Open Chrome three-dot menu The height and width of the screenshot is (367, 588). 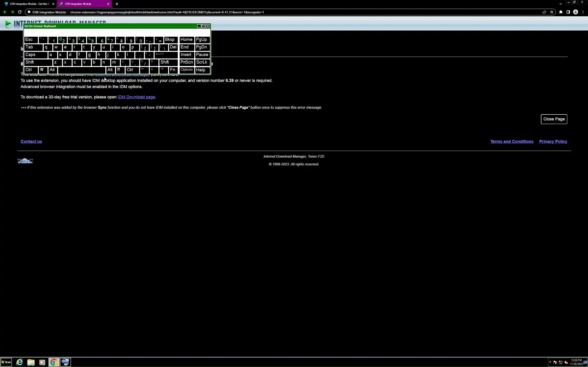[583, 12]
